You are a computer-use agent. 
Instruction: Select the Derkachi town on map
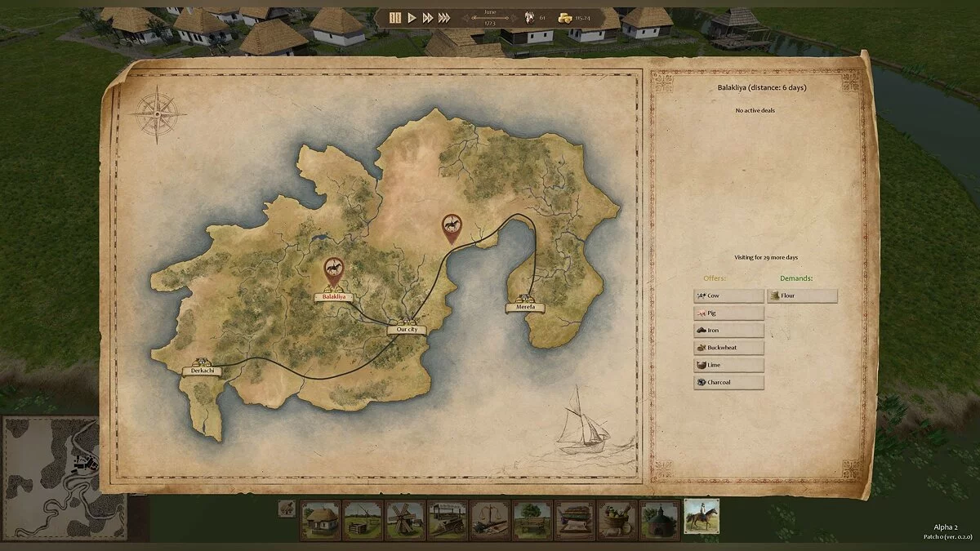[x=201, y=371]
